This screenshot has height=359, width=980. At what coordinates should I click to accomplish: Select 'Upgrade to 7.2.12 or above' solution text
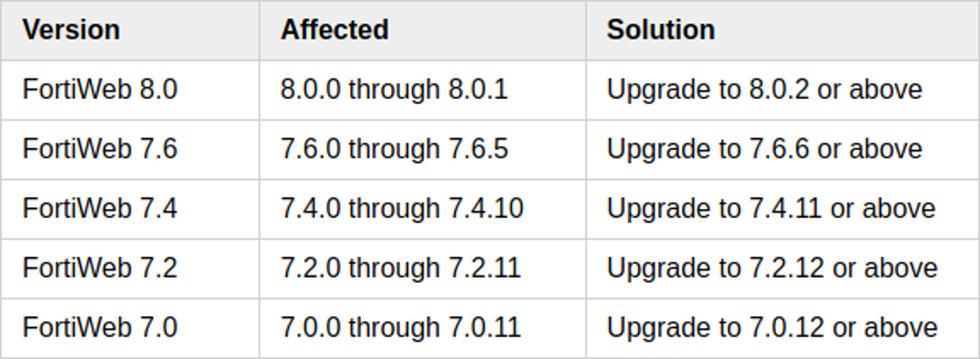pyautogui.click(x=772, y=269)
